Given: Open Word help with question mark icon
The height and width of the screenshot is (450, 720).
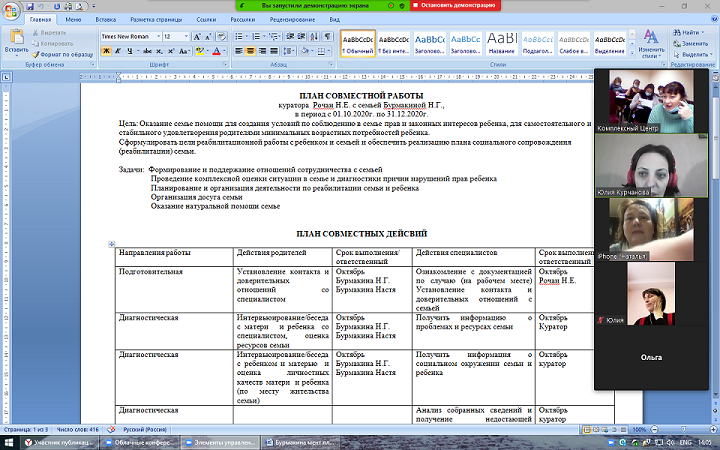Looking at the screenshot, I should click(714, 19).
